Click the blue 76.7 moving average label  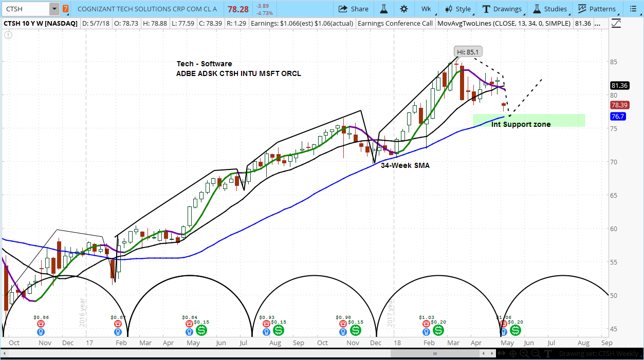point(618,117)
